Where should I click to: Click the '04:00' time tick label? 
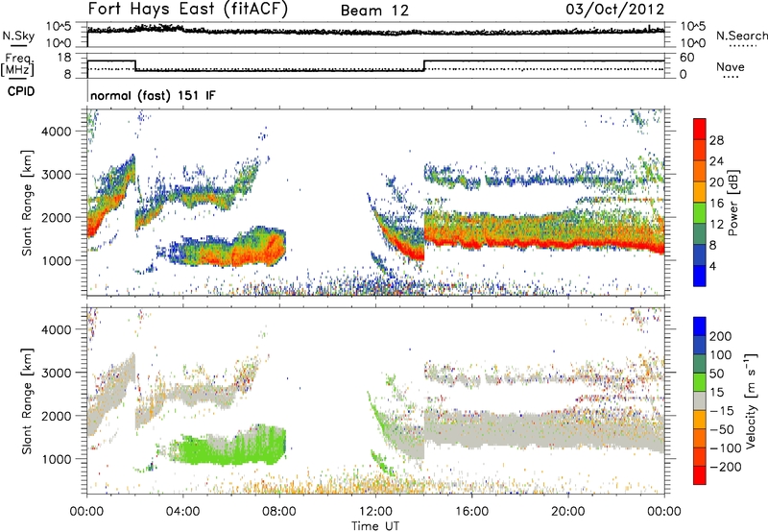point(182,512)
